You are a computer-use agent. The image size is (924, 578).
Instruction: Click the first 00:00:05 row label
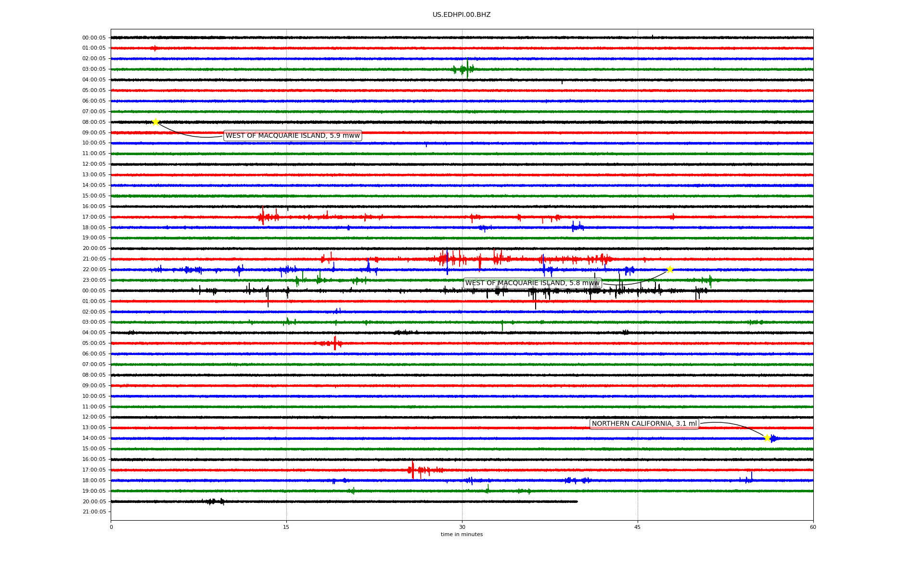coord(94,38)
